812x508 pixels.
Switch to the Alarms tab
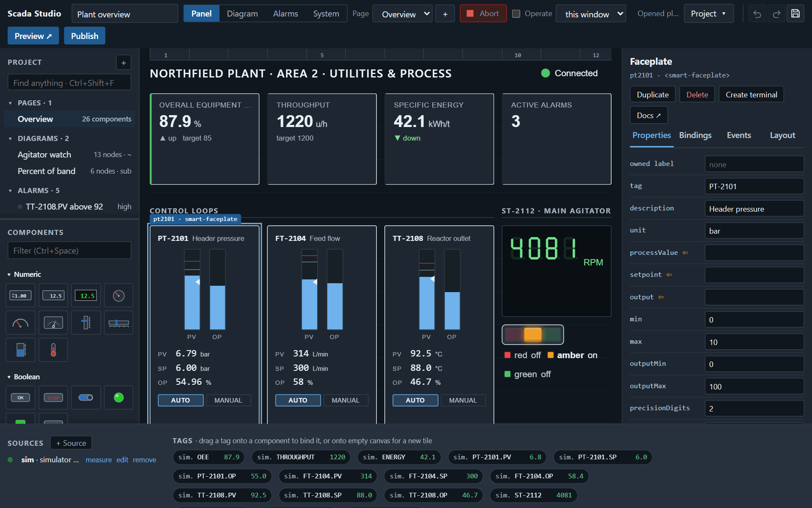click(285, 14)
